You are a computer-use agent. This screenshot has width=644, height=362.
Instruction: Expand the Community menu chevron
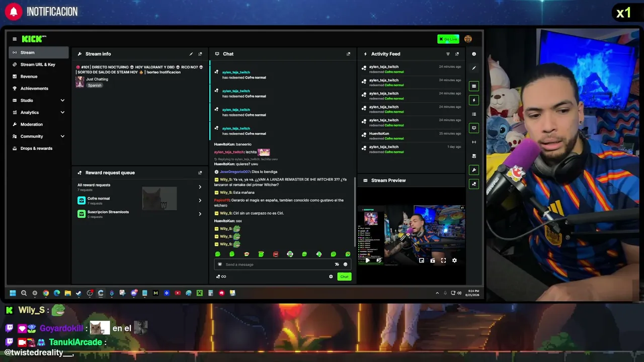[x=62, y=136]
